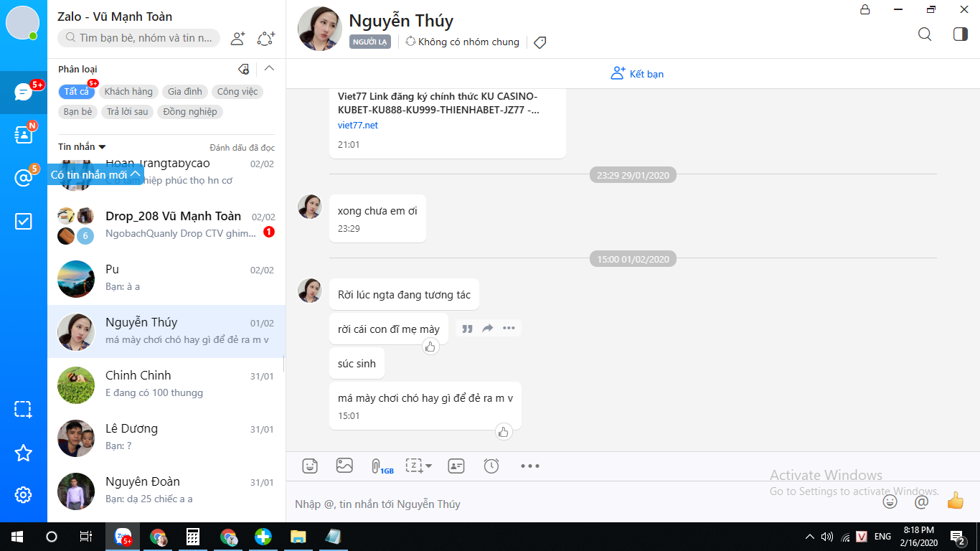Image resolution: width=980 pixels, height=551 pixels.
Task: React with like to the 'rời cái con' message
Action: coord(430,347)
